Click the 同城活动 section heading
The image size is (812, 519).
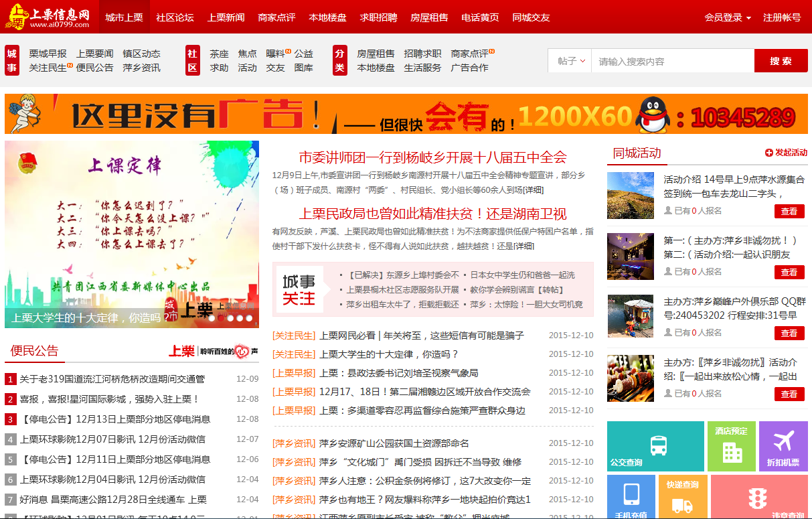click(637, 153)
